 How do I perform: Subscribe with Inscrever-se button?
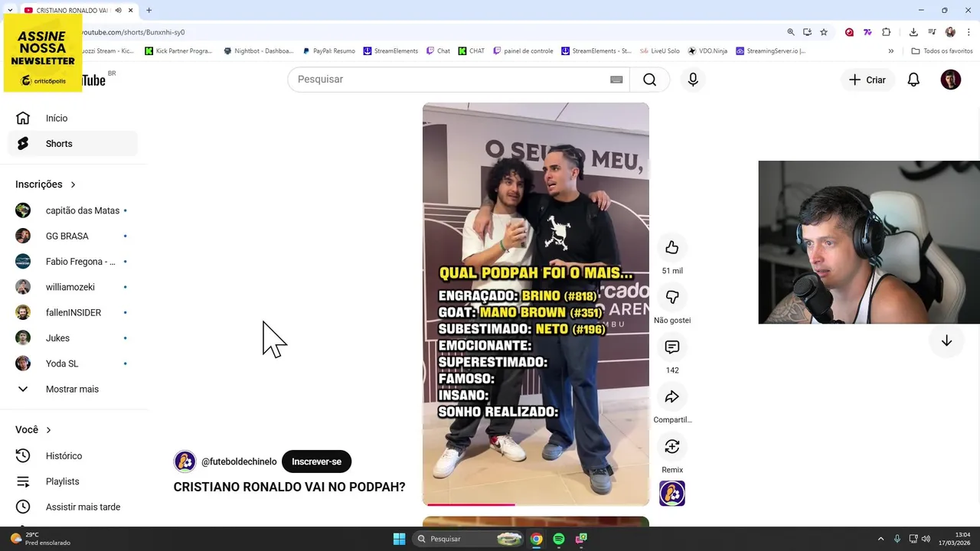click(x=316, y=461)
